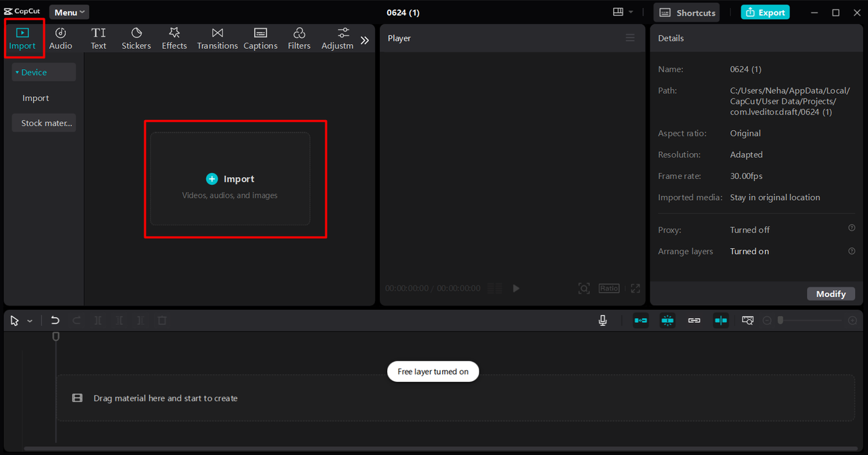The height and width of the screenshot is (455, 868).
Task: Click the project title 0624 (1)
Action: tap(403, 12)
